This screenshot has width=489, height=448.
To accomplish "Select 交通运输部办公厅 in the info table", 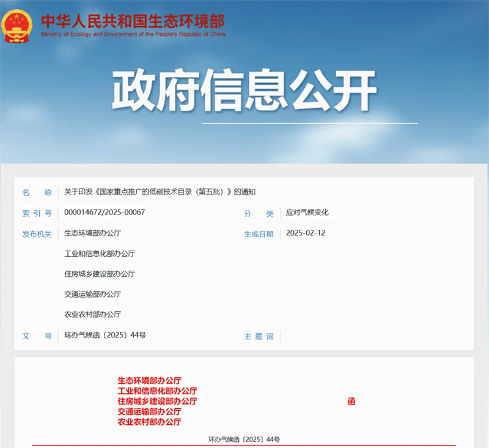I will tap(93, 294).
